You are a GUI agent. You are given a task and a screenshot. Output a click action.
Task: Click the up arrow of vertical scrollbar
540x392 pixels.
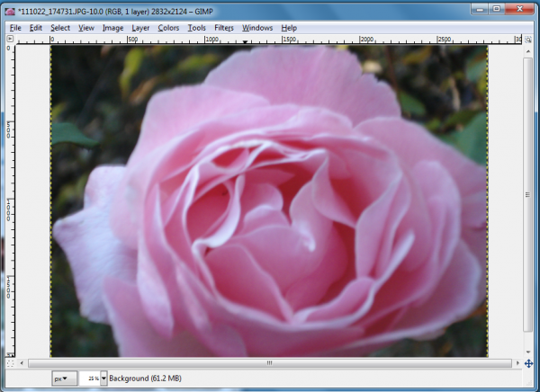(528, 51)
